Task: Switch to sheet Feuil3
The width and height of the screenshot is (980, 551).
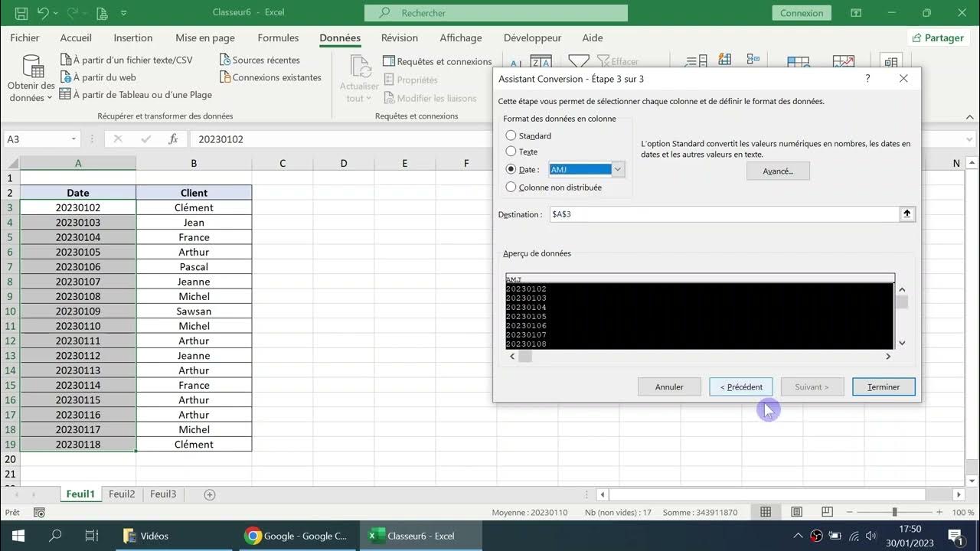Action: (x=163, y=494)
